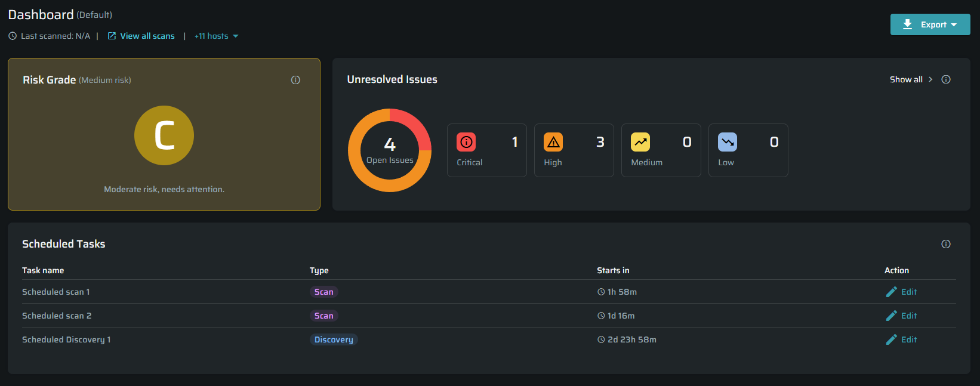Open View all scans link
The height and width of the screenshot is (386, 980).
[147, 36]
